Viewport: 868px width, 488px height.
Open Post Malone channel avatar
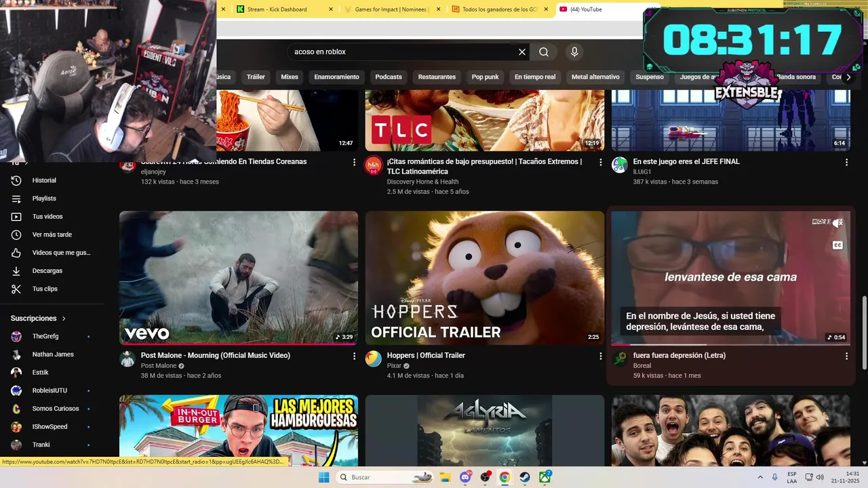(x=127, y=359)
